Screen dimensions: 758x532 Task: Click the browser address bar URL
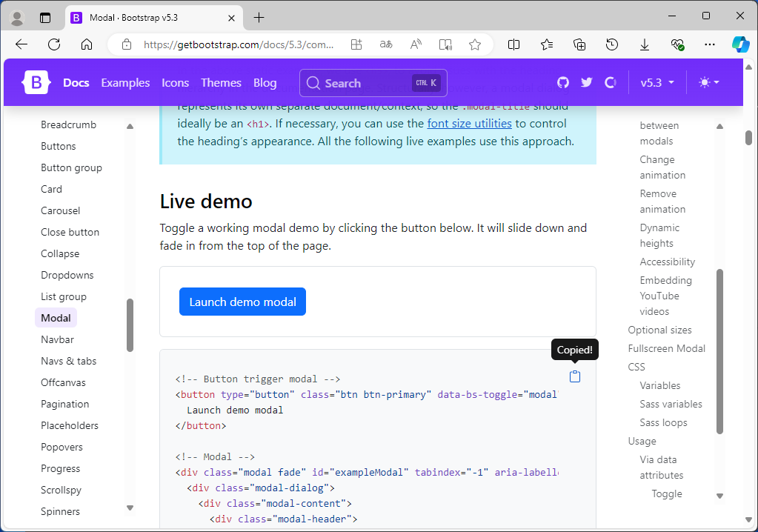[239, 44]
